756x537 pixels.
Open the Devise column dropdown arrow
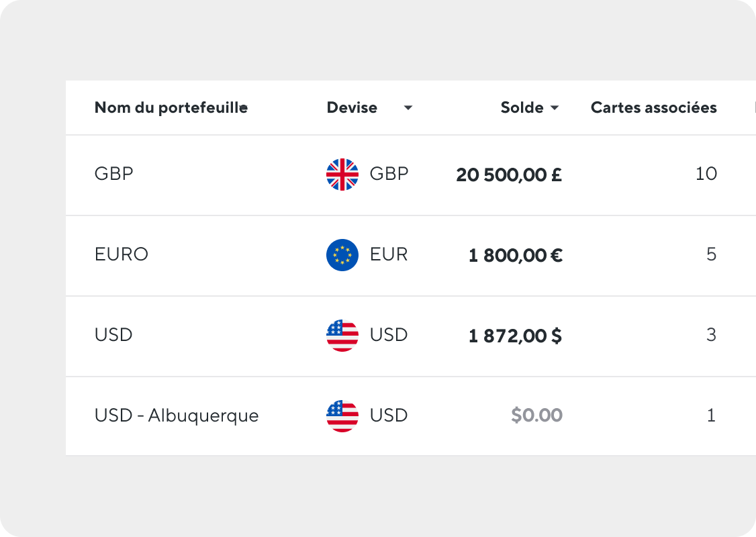(x=408, y=107)
